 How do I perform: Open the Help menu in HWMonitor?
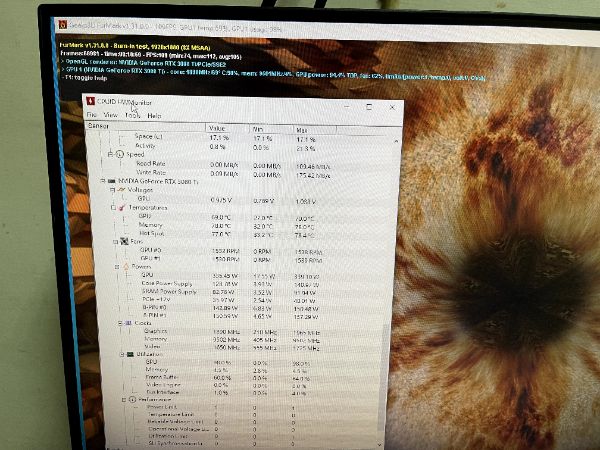(154, 116)
